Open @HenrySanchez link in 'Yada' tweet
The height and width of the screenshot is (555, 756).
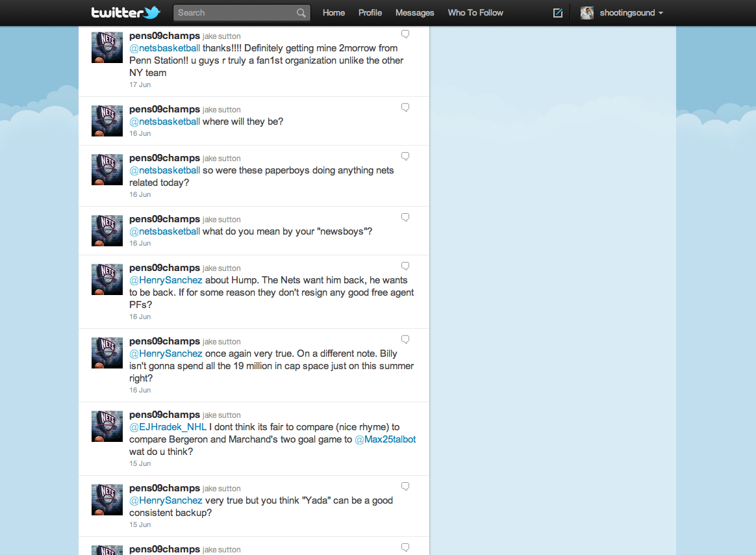[166, 500]
